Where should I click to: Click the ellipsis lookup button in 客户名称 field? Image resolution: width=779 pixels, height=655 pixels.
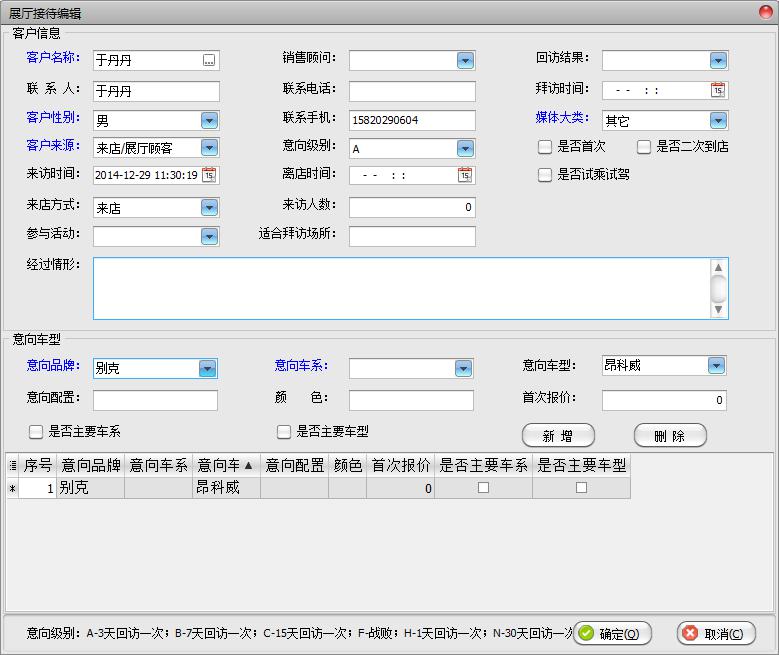(208, 61)
